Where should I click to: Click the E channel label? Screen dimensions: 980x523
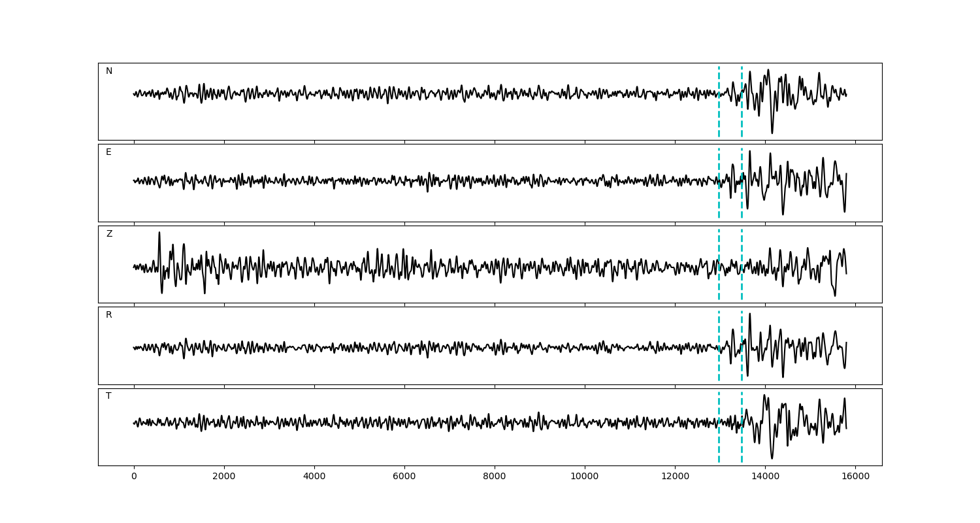click(108, 152)
